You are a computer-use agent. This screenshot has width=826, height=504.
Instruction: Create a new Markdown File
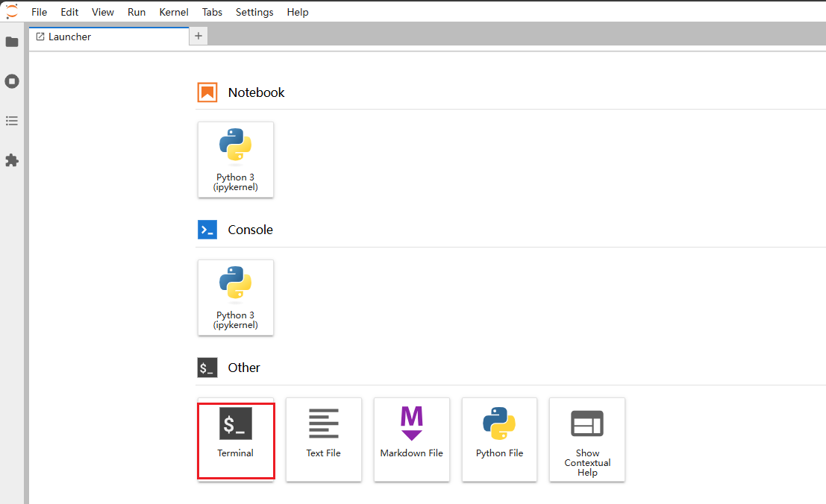[x=412, y=439]
